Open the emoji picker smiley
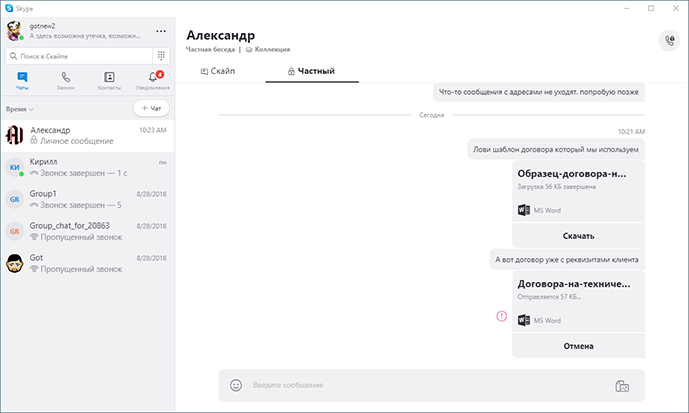689x413 pixels. click(236, 385)
